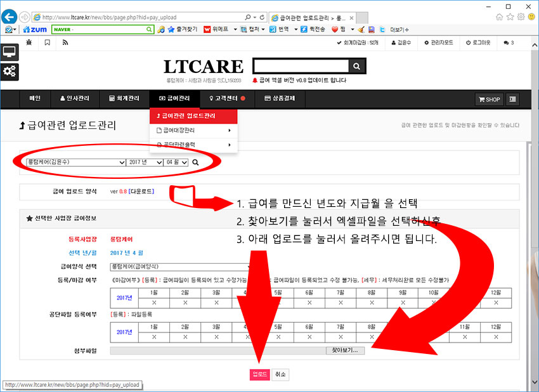Click the browser refresh icon in address bar

pos(263,17)
